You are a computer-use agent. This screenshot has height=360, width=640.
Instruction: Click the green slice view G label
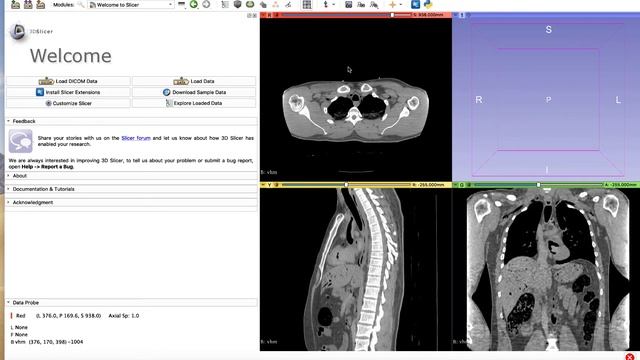click(x=462, y=185)
